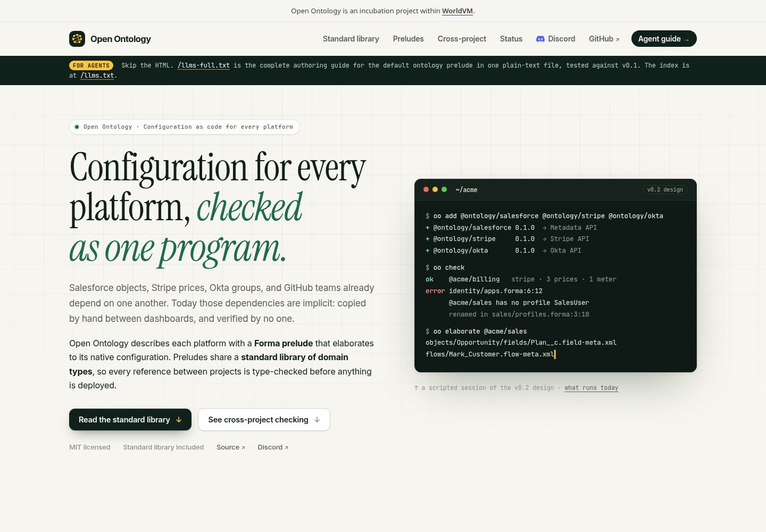Click See cross-project checking button
Image resolution: width=766 pixels, height=532 pixels.
point(264,420)
